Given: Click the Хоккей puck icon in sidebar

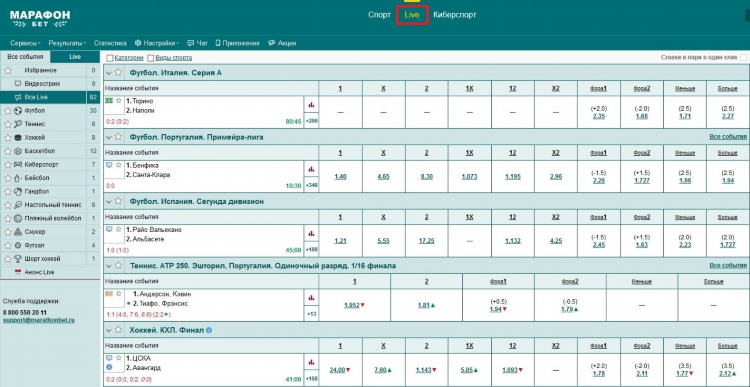Looking at the screenshot, I should click(x=18, y=138).
